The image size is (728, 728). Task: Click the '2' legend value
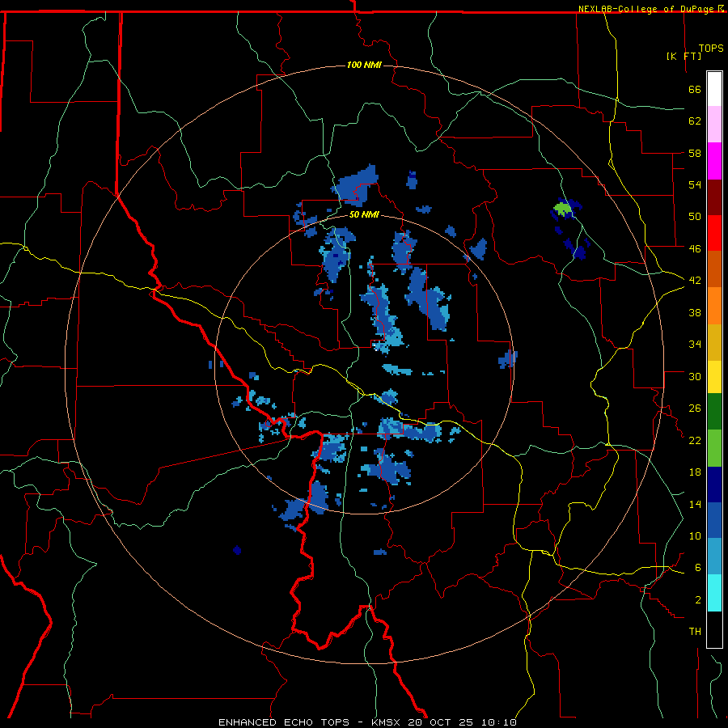[698, 600]
